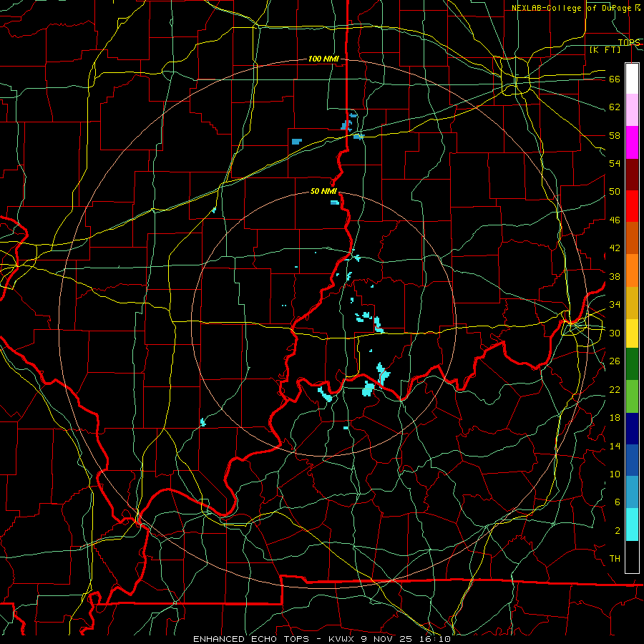
Task: Click the KVWX radar site identifier
Action: click(342, 639)
